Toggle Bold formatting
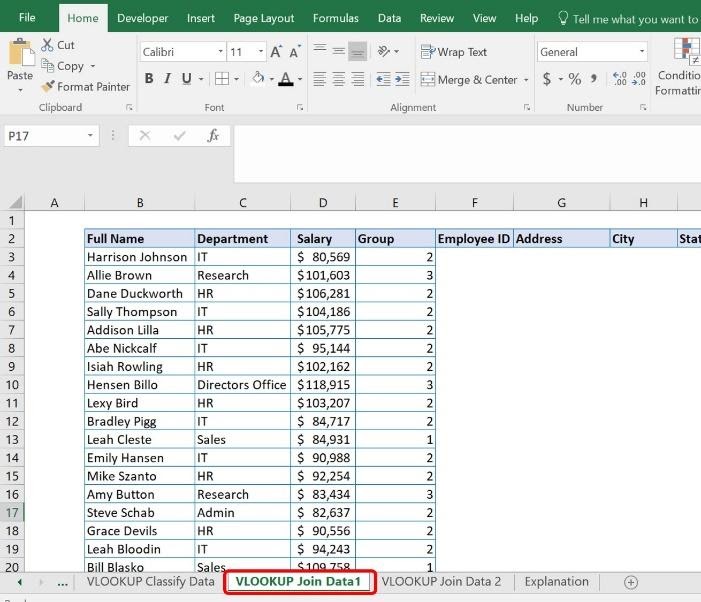 pyautogui.click(x=149, y=79)
